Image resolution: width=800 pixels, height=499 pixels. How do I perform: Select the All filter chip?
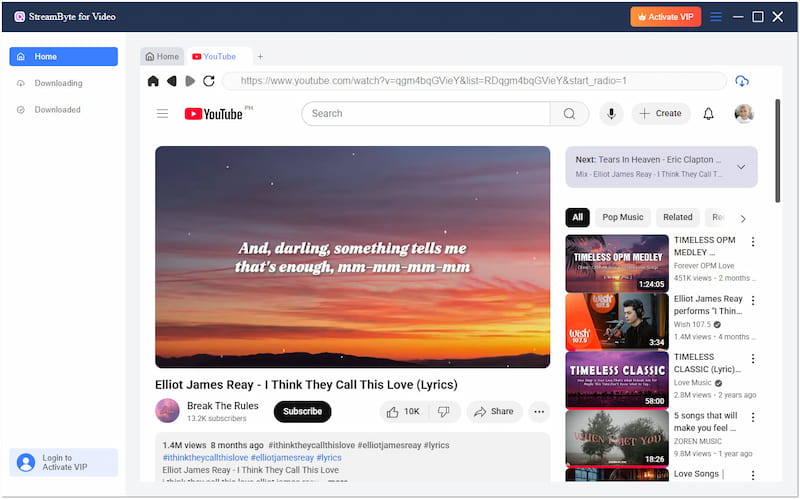coord(577,217)
